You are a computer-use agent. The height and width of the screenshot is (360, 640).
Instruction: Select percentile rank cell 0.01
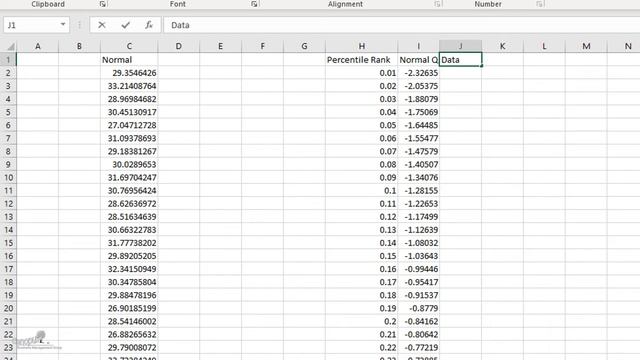coord(362,73)
